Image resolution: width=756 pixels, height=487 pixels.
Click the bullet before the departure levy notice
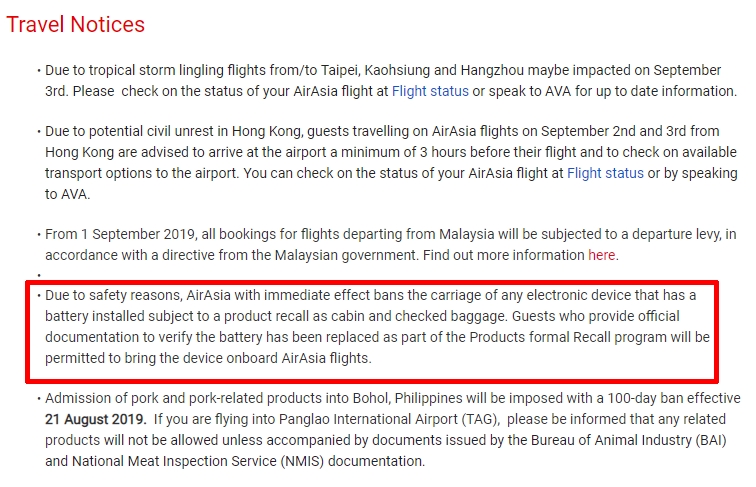pos(39,236)
